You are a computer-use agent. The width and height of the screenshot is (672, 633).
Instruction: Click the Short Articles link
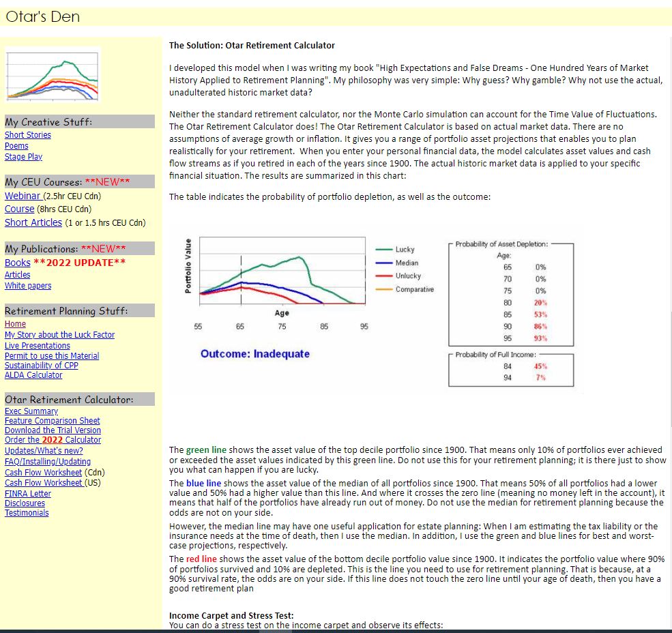(33, 222)
